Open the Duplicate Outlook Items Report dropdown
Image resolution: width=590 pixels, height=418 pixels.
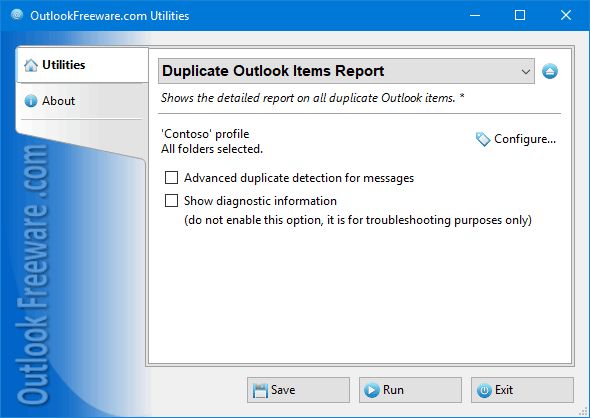pos(346,71)
